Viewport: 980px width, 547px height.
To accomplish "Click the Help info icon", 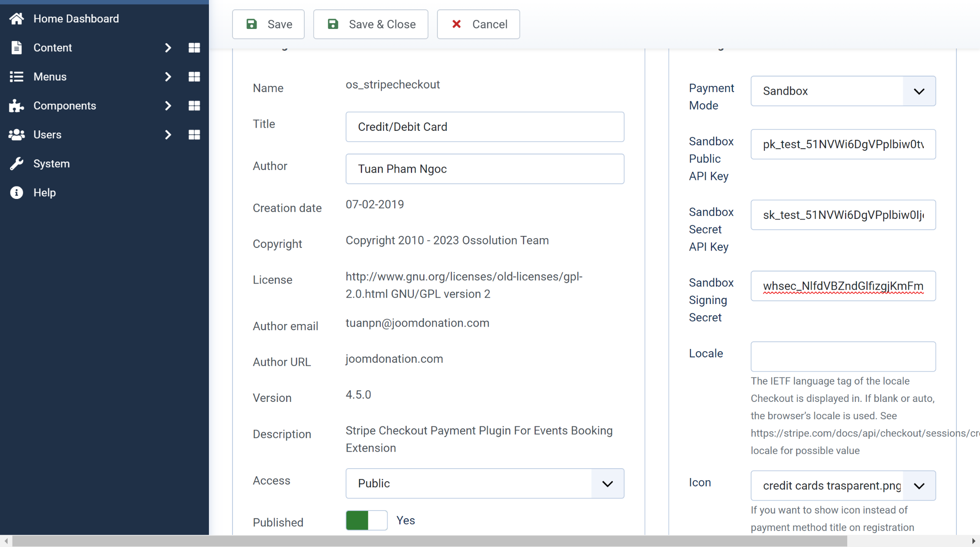I will (x=16, y=193).
